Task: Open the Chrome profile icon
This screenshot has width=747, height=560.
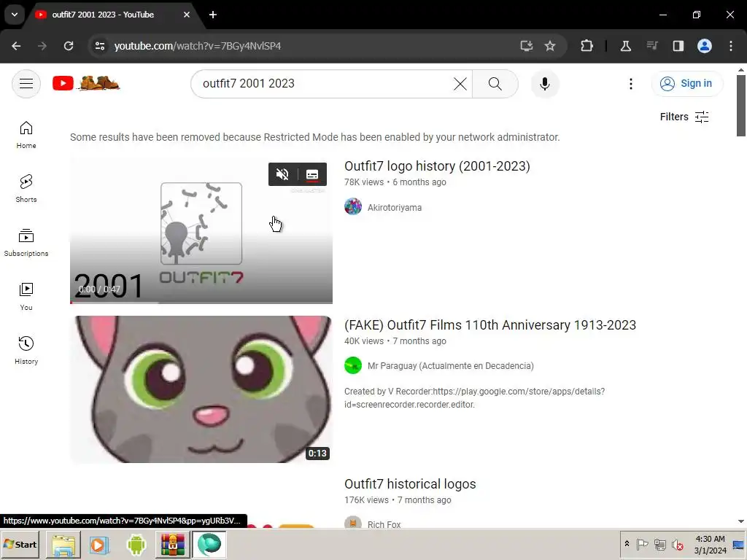Action: coord(705,46)
